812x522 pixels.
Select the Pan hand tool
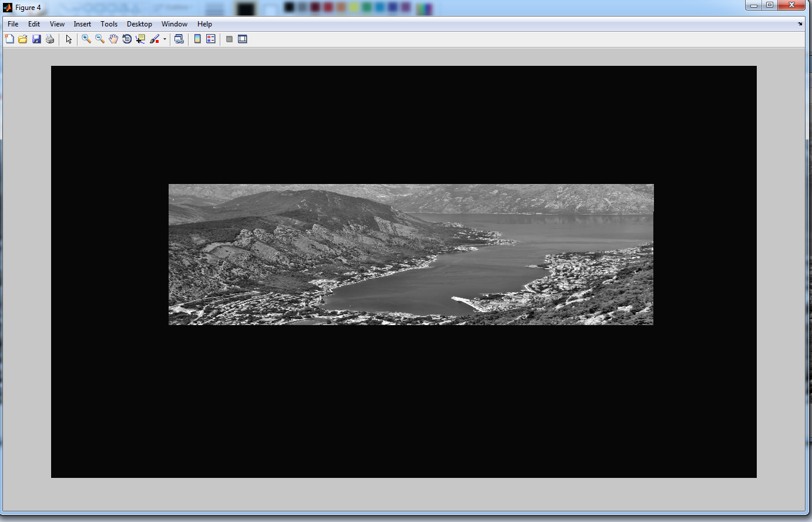pos(113,39)
